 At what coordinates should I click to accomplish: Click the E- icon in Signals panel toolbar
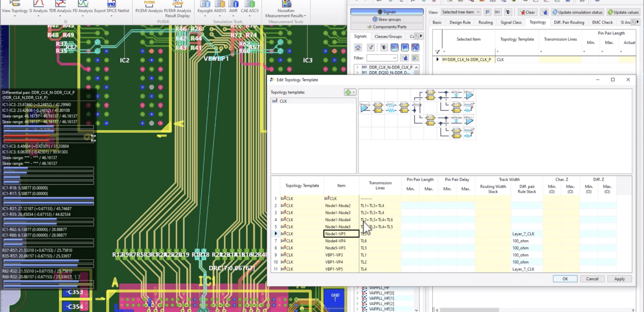384,47
